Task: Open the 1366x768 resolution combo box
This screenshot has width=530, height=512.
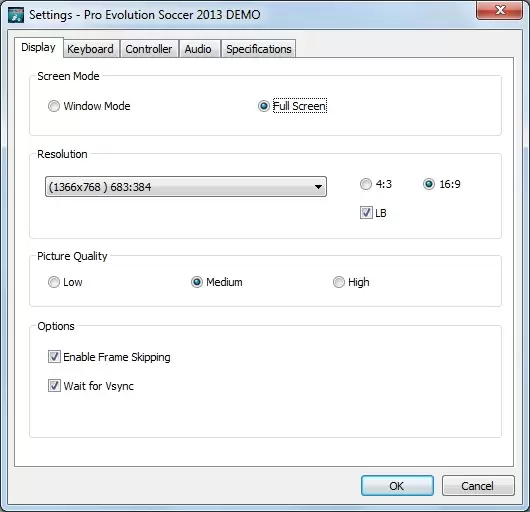Action: pos(186,187)
